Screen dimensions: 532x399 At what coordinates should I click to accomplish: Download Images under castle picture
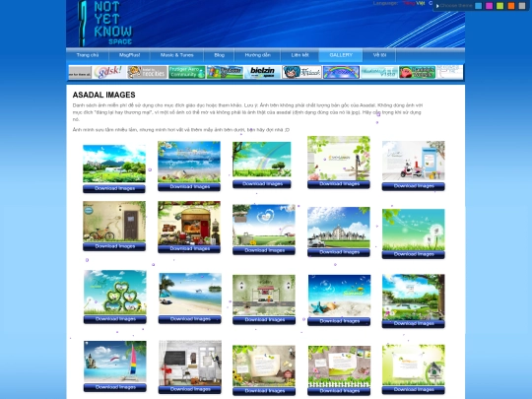point(339,252)
